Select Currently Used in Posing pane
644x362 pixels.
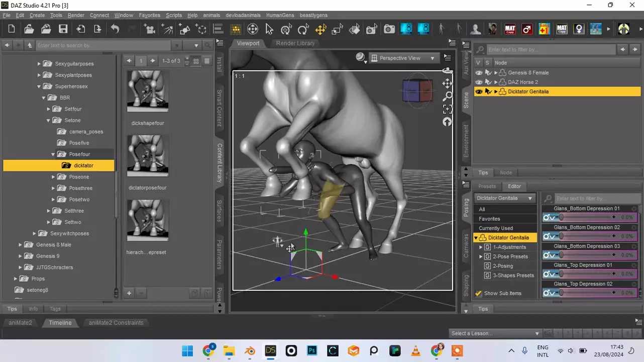pyautogui.click(x=496, y=228)
